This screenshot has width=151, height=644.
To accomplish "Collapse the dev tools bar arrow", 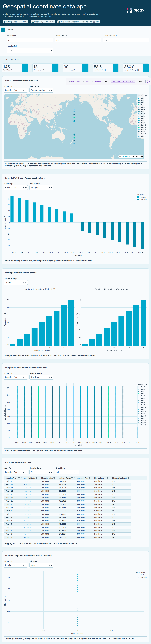I will (148, 81).
